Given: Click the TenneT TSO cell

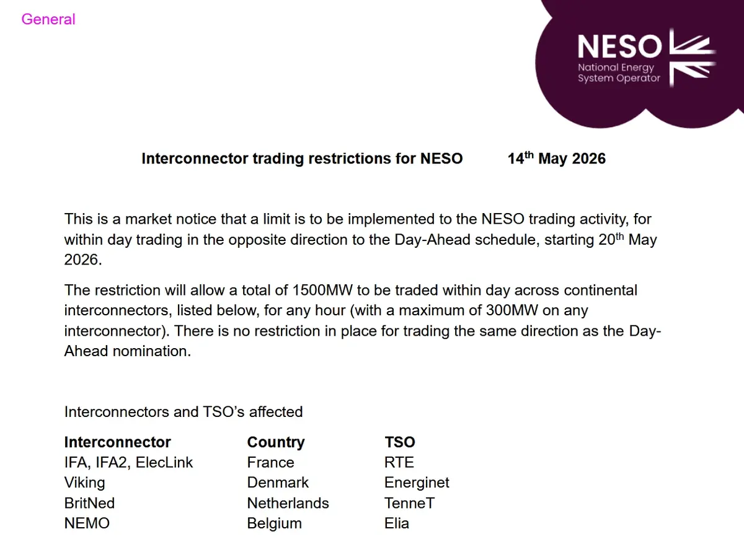Looking at the screenshot, I should coord(409,503).
